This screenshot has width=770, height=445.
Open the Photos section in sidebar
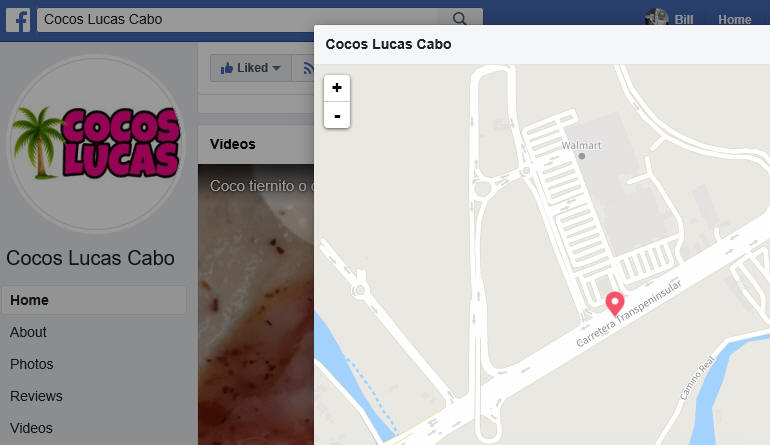(x=31, y=364)
